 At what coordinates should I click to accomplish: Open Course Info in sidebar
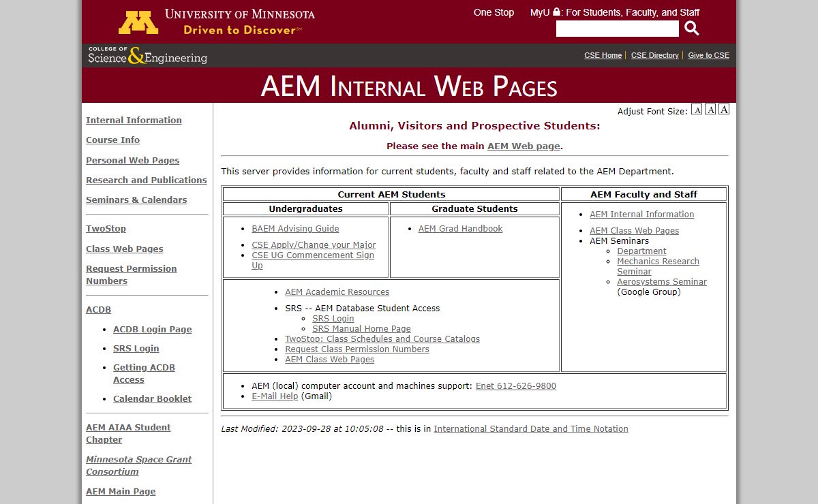tap(112, 140)
